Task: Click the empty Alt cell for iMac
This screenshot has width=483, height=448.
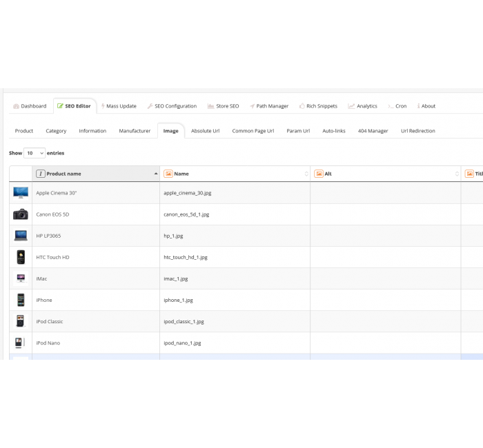Action: pos(386,278)
